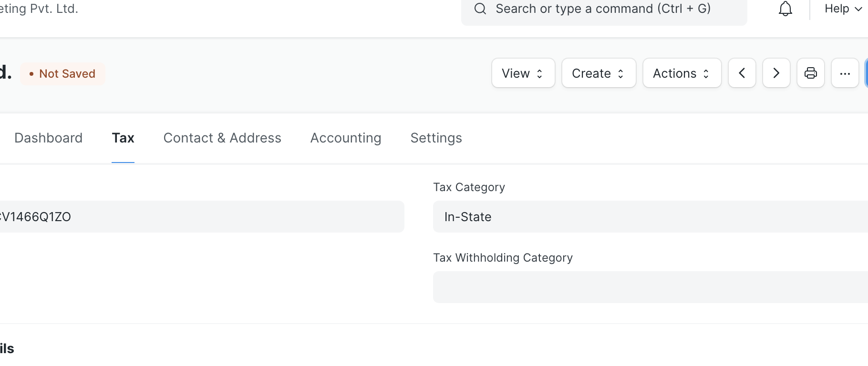Open the notifications bell
The height and width of the screenshot is (366, 868).
coord(785,9)
